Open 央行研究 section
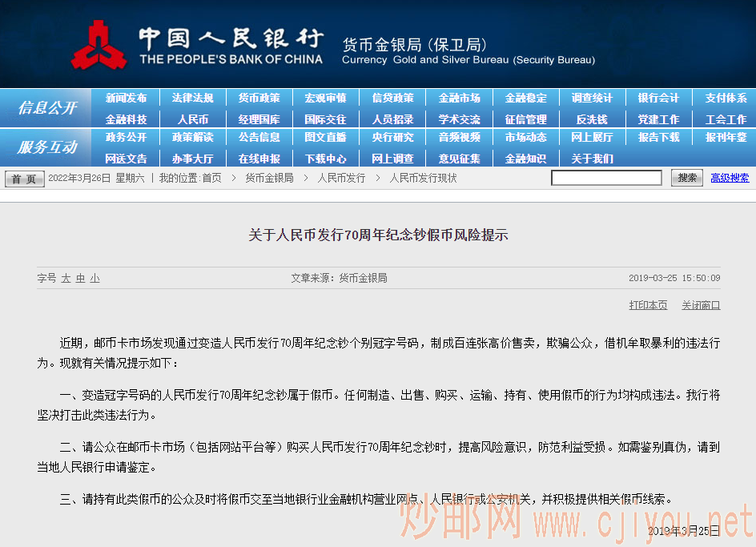This screenshot has height=547, width=756. 392,137
